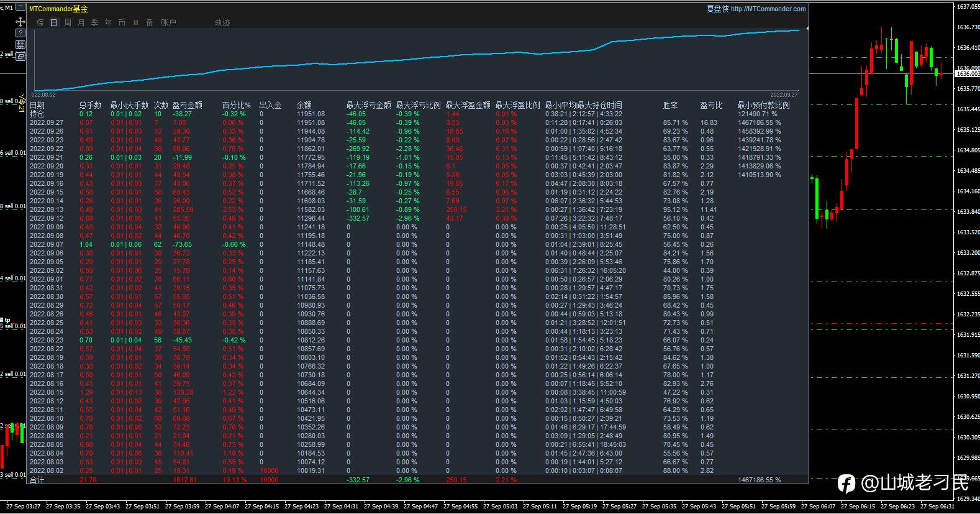Click the small collapse arrow at panel right edge
980x514 pixels.
pyautogui.click(x=807, y=29)
